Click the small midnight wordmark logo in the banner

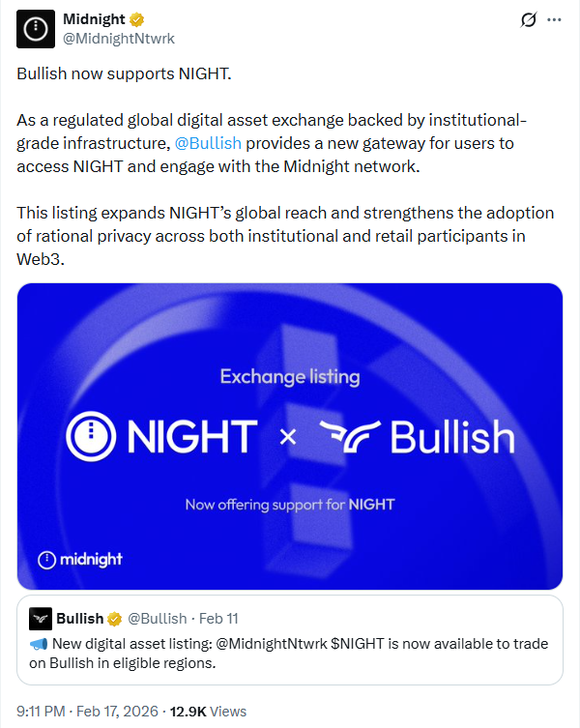tap(80, 560)
